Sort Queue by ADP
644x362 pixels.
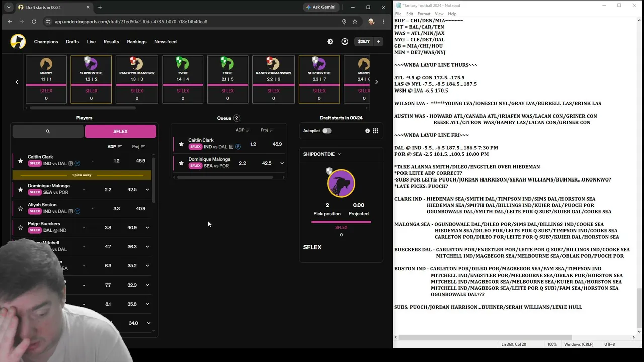[243, 130]
